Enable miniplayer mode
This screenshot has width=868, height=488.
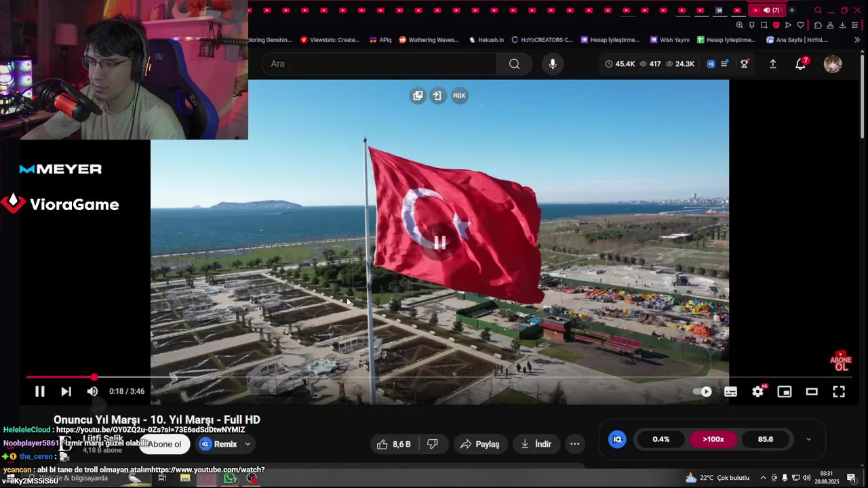coord(785,391)
